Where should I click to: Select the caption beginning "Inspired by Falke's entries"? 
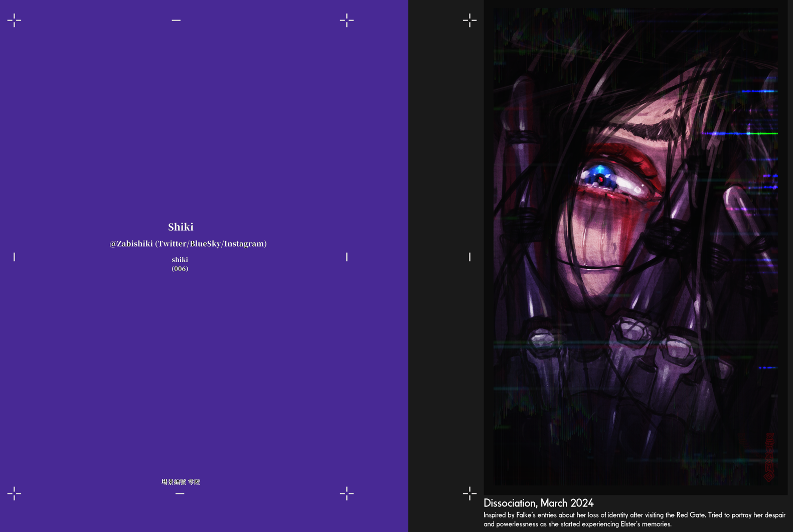[x=634, y=519]
